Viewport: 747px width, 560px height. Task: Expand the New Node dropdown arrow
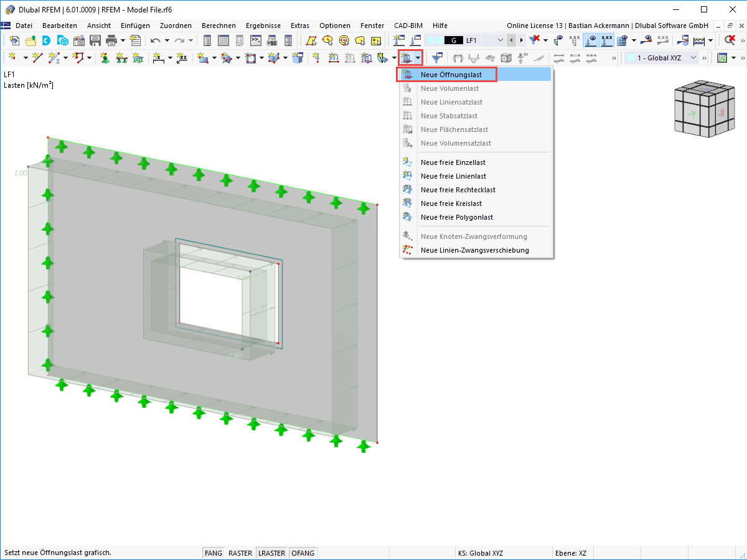tap(26, 58)
